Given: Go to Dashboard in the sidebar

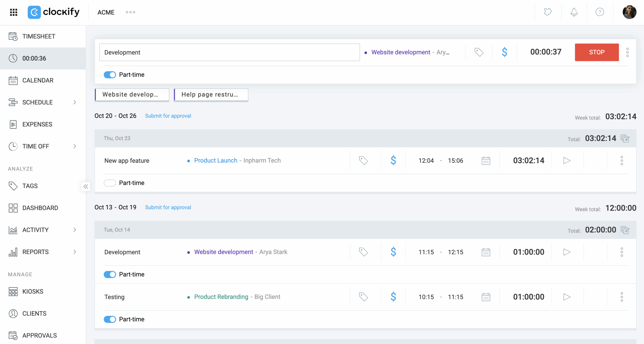Looking at the screenshot, I should click(40, 208).
